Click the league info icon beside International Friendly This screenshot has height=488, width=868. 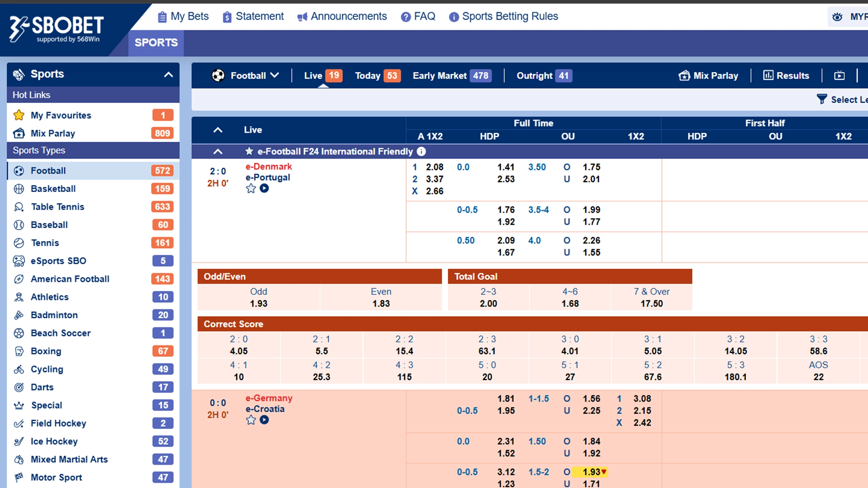point(421,151)
